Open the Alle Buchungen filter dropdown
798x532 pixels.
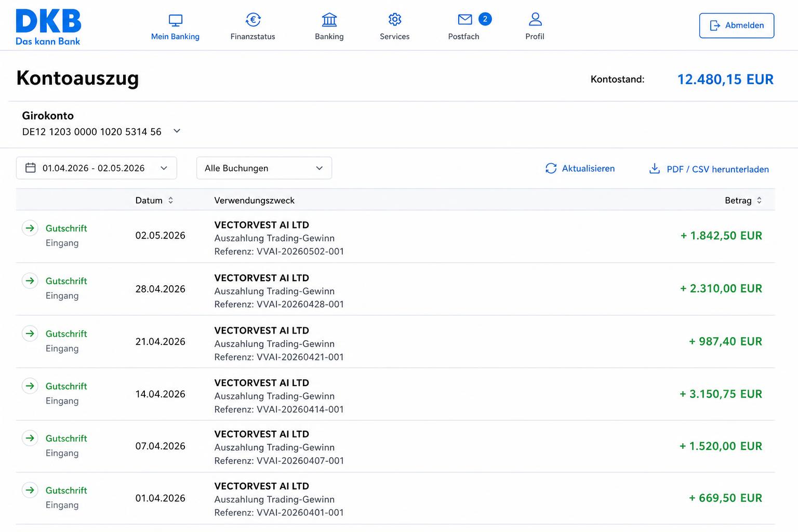pyautogui.click(x=264, y=168)
